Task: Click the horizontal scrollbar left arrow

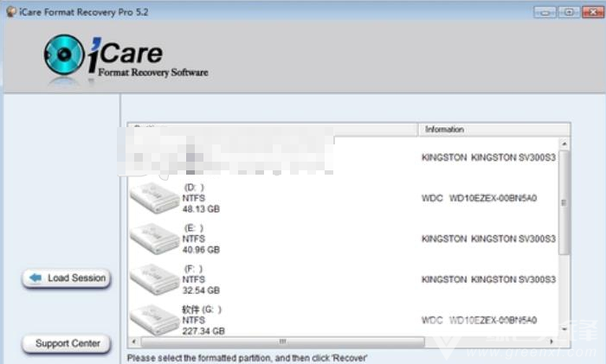Action: pyautogui.click(x=134, y=342)
